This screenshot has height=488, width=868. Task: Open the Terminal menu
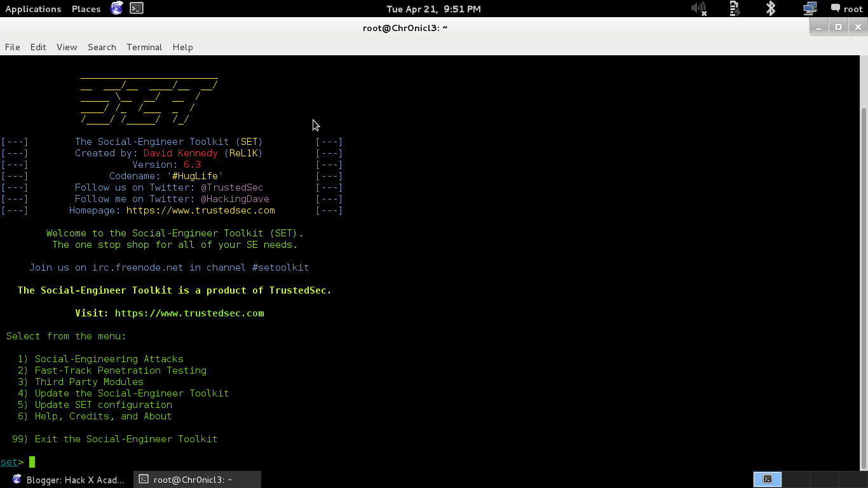[144, 47]
